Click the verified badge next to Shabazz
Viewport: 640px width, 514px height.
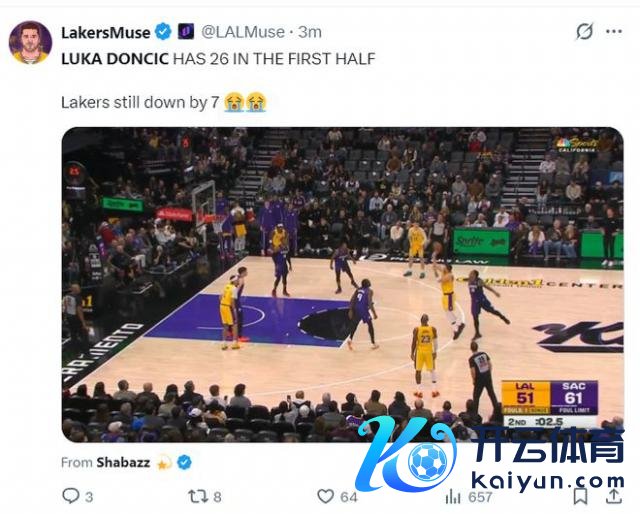coord(184,463)
